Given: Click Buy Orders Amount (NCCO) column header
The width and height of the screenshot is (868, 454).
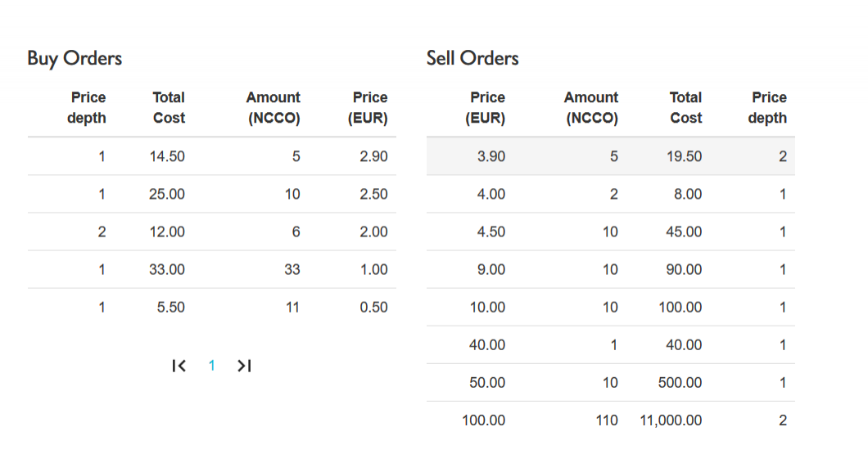Looking at the screenshot, I should (274, 108).
